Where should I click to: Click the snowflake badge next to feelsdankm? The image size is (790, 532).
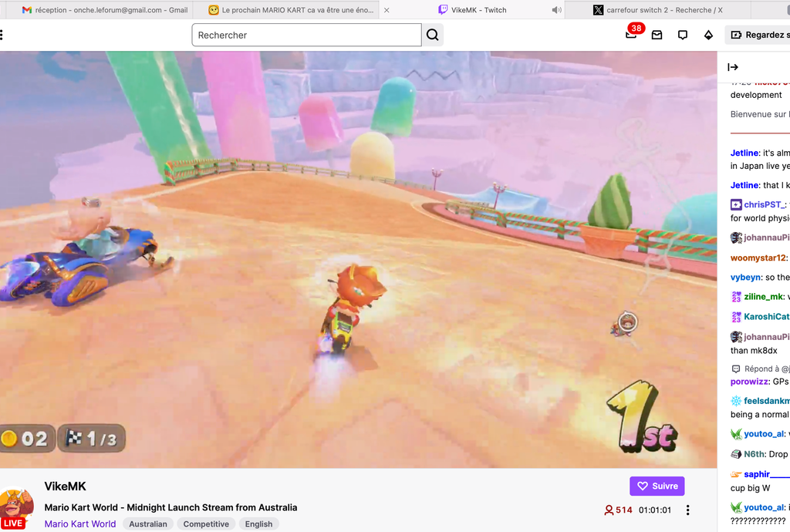(x=736, y=401)
